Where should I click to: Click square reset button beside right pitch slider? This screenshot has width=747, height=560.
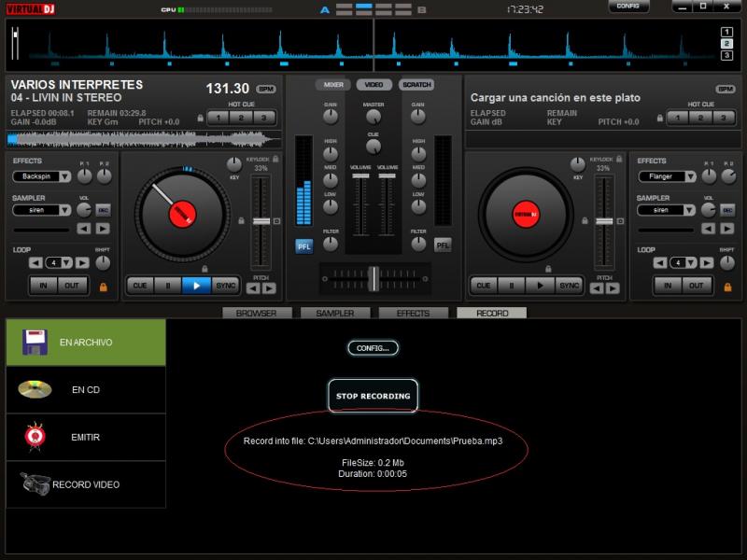tap(620, 221)
